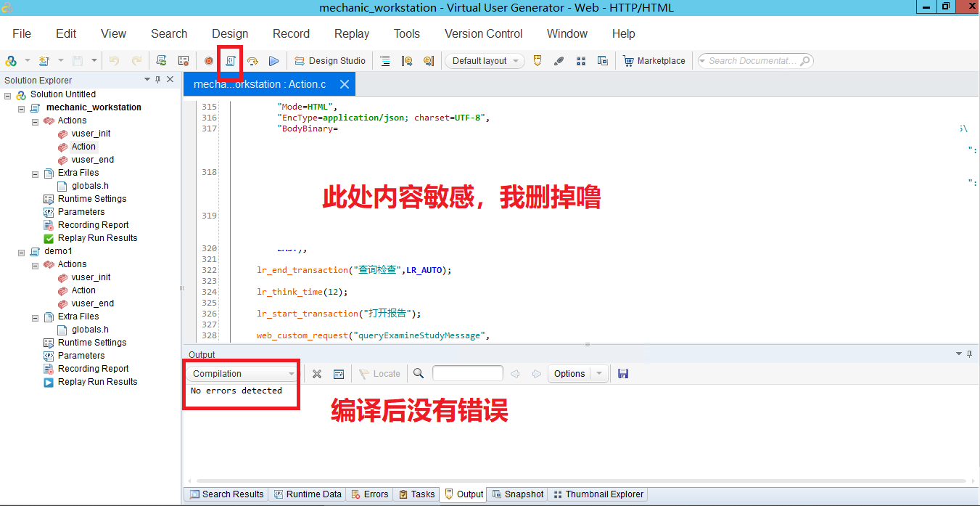The width and height of the screenshot is (980, 506).
Task: Open the File menu
Action: point(22,33)
